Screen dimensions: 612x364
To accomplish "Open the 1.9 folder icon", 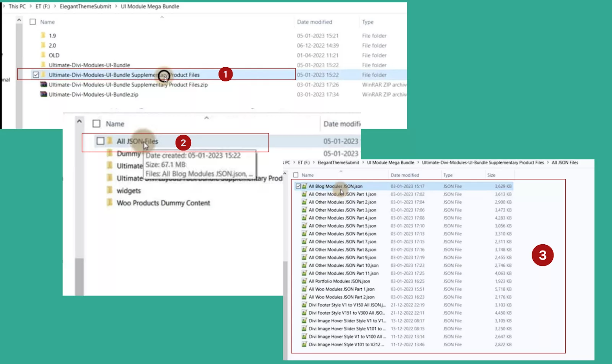I will coord(43,36).
